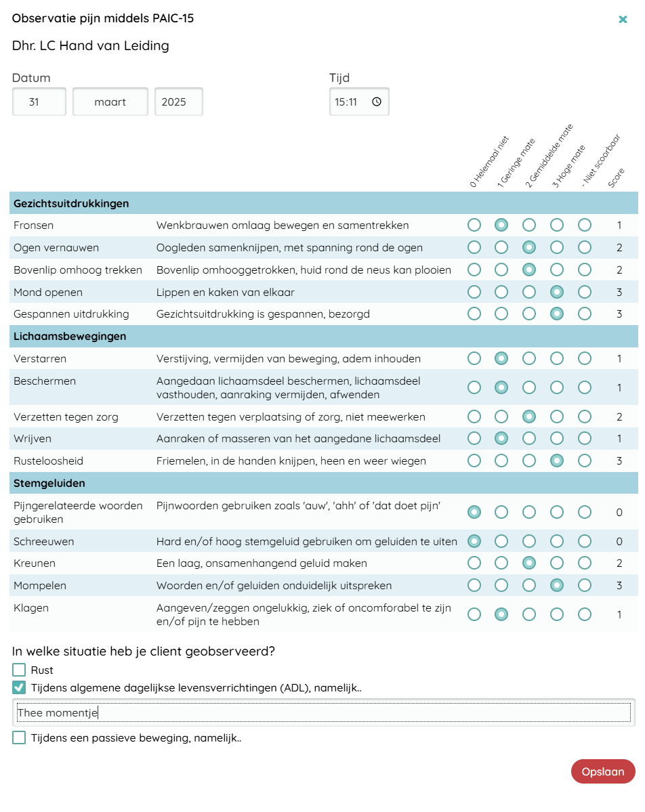Close the PAIC-15 observation dialog
645x812 pixels.
click(623, 20)
